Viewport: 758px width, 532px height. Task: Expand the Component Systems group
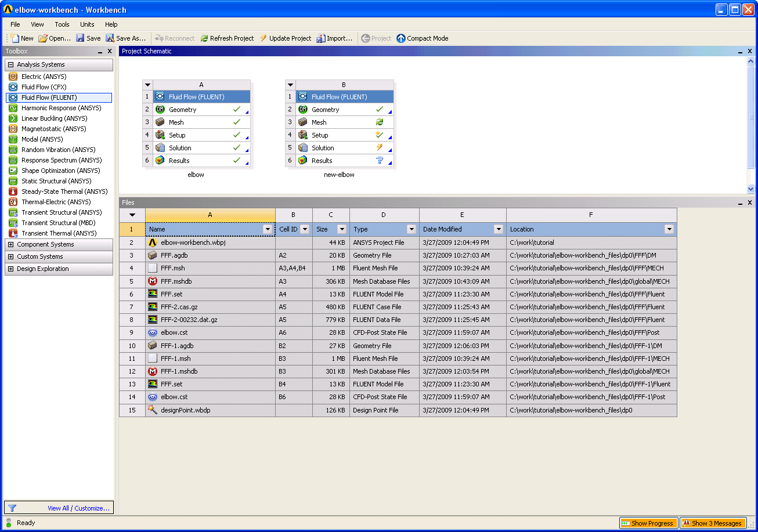coord(10,244)
